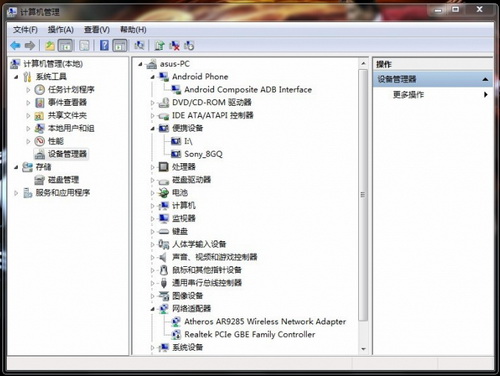The image size is (500, 376).
Task: Toggle the show/hide console tree icon
Action: [65, 45]
